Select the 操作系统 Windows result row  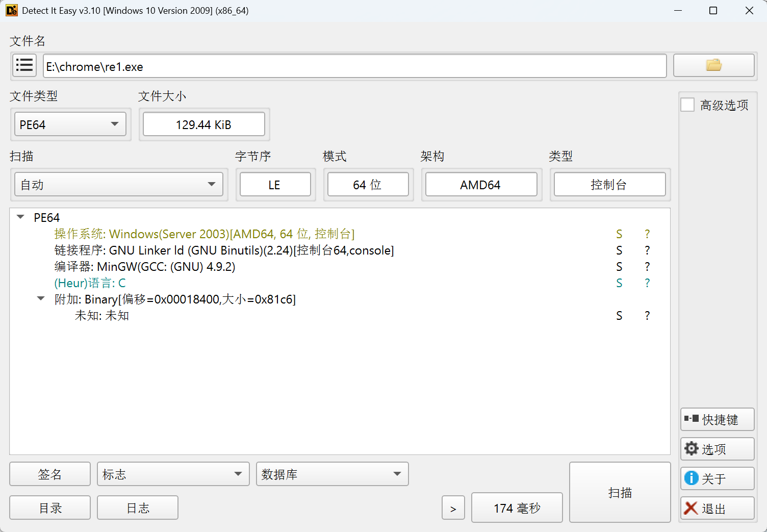coord(204,234)
